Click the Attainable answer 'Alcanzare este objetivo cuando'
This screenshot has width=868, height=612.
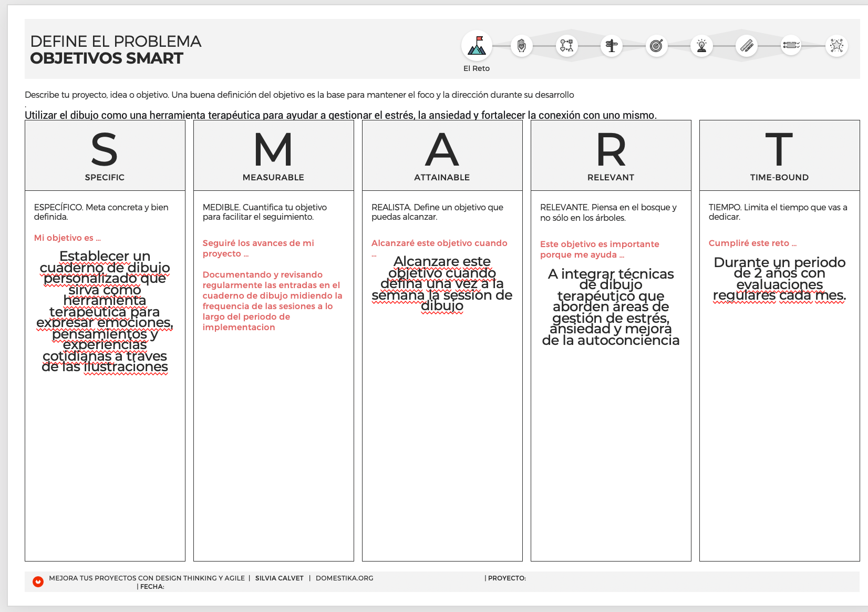coord(442,283)
